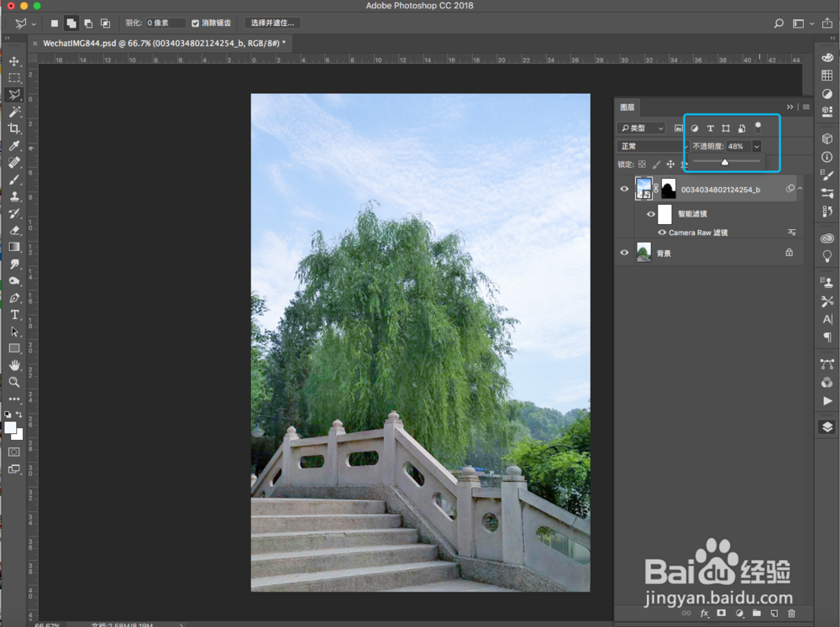Click the opacity slider handle at 48%
This screenshot has height=627, width=840.
point(725,161)
